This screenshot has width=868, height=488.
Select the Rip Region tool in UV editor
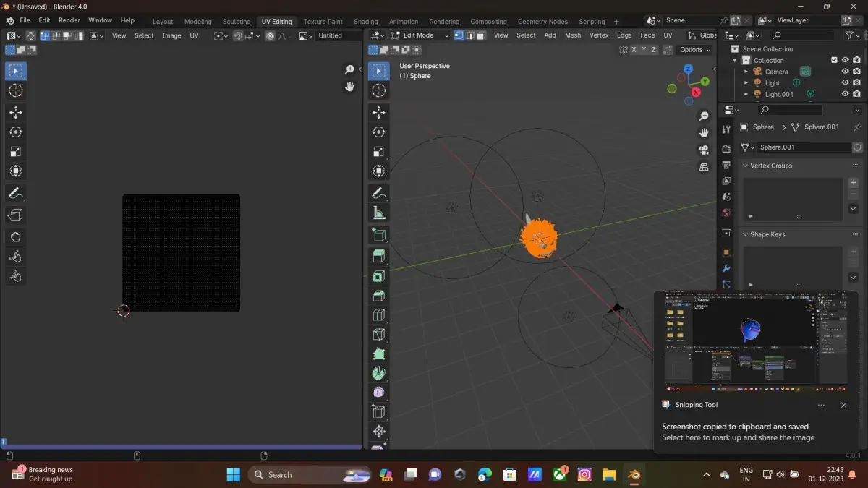[x=16, y=215]
